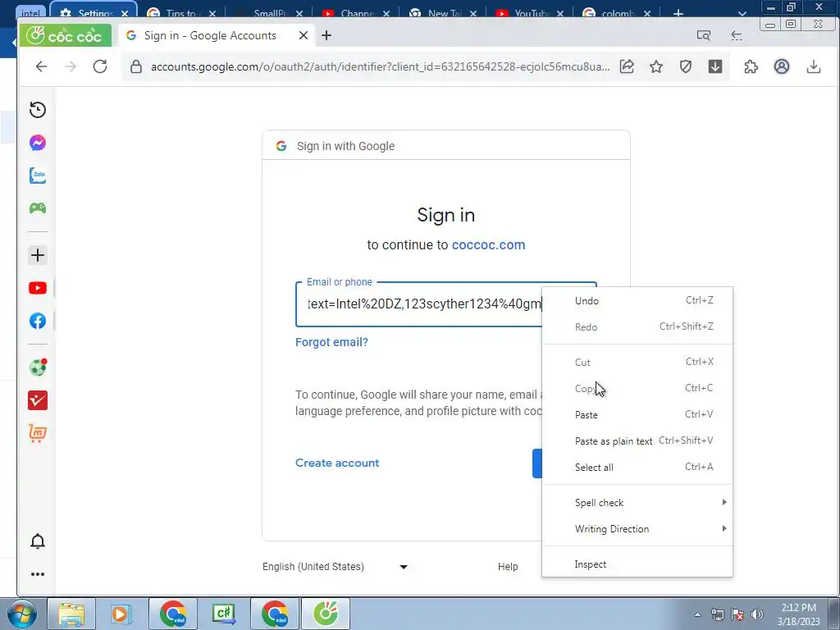Go back to the previous page
Image resolution: width=840 pixels, height=630 pixels.
41,66
